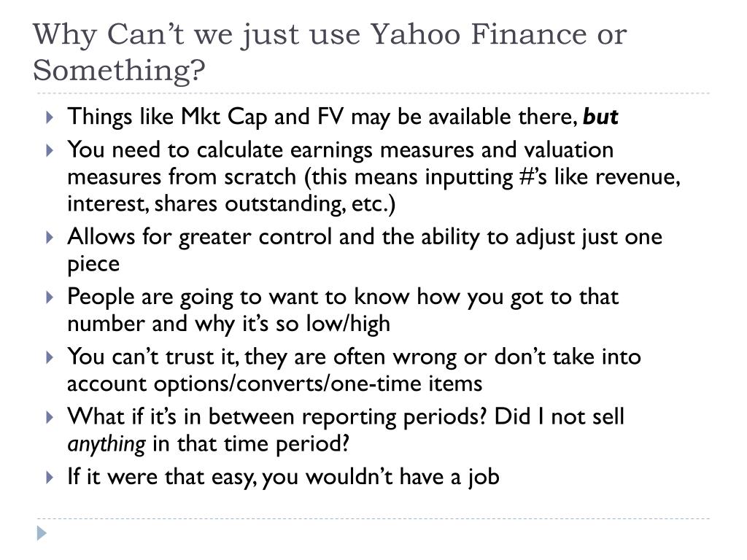Click the arrow bullet beside 'You need to calculate'
The image size is (747, 560).
50,150
